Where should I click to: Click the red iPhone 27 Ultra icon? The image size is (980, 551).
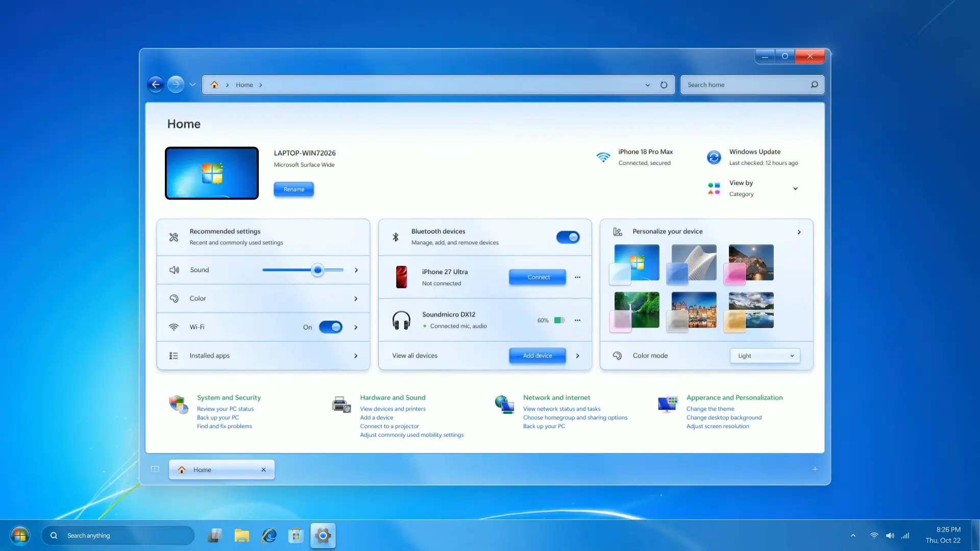[402, 277]
